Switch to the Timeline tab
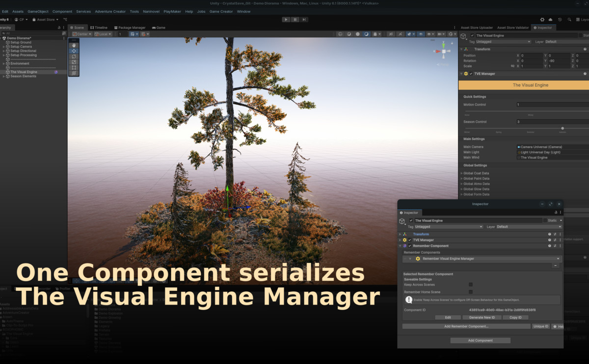589x364 pixels. point(99,27)
